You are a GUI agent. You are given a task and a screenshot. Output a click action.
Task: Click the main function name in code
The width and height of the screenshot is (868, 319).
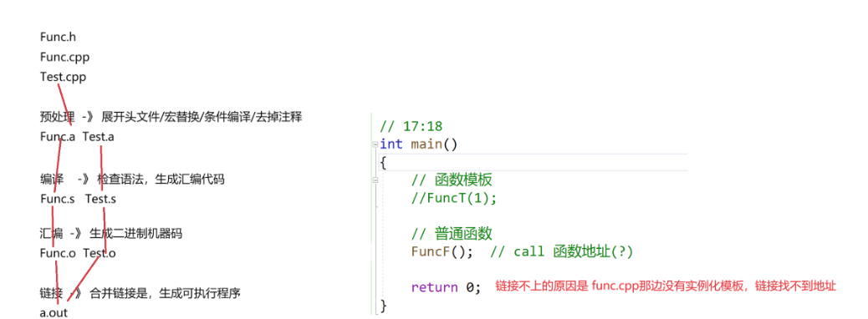pyautogui.click(x=426, y=144)
